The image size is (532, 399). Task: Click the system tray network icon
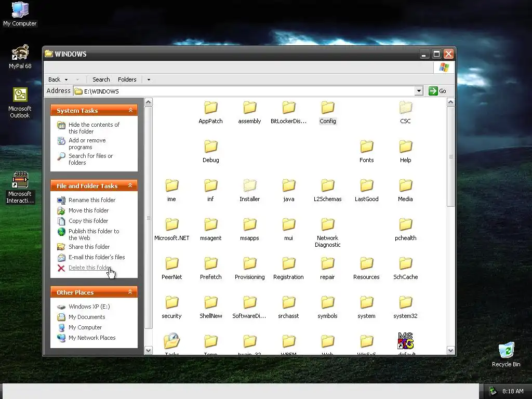(493, 391)
